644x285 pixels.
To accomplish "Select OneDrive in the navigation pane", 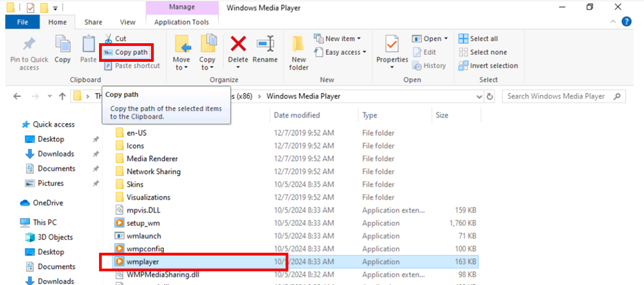I will [48, 203].
